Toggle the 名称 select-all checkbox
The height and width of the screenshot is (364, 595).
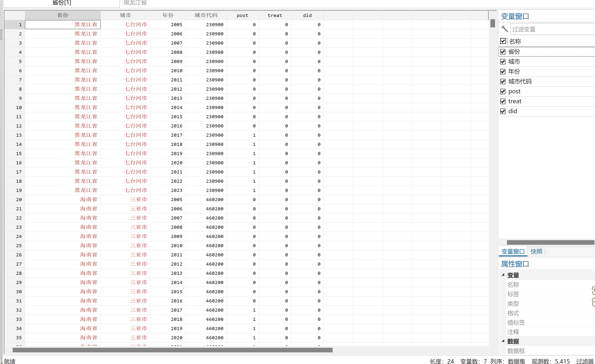click(x=503, y=41)
